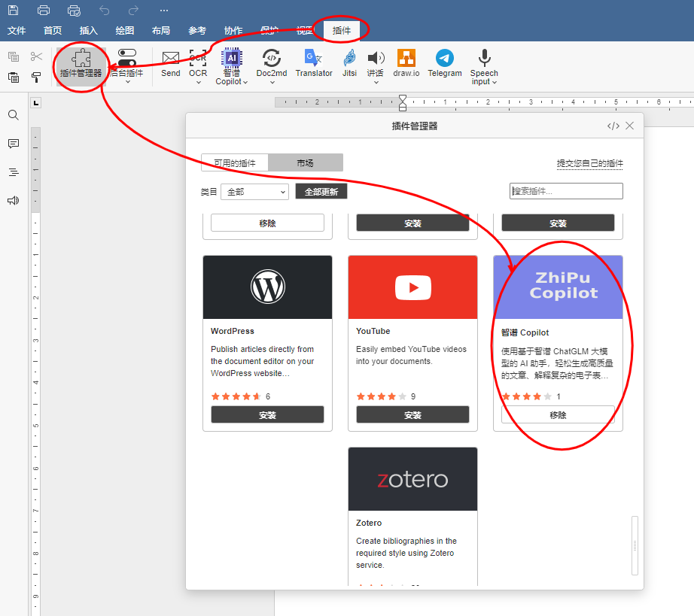Screen dimensions: 694x616
Task: Install the WordPress plugin
Action: [267, 414]
